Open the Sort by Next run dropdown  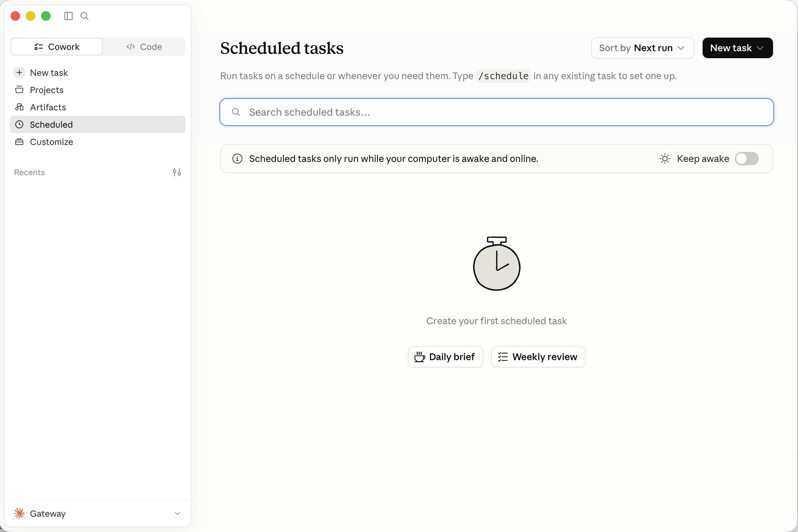(642, 48)
